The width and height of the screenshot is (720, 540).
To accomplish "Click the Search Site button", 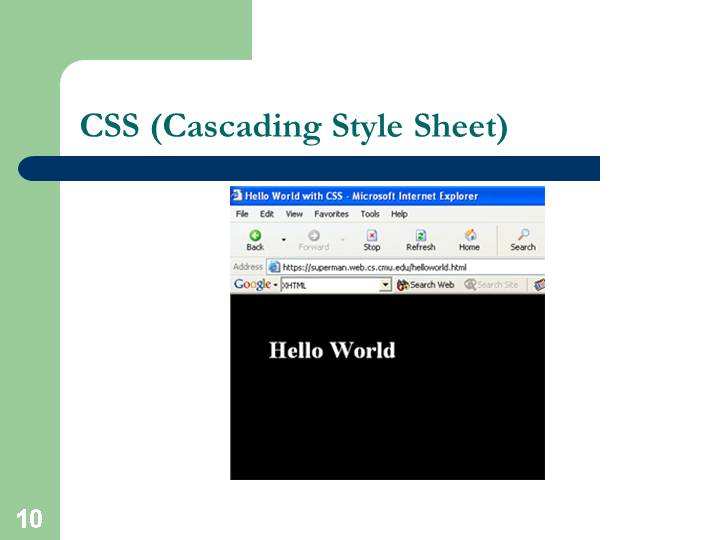I will 491,285.
